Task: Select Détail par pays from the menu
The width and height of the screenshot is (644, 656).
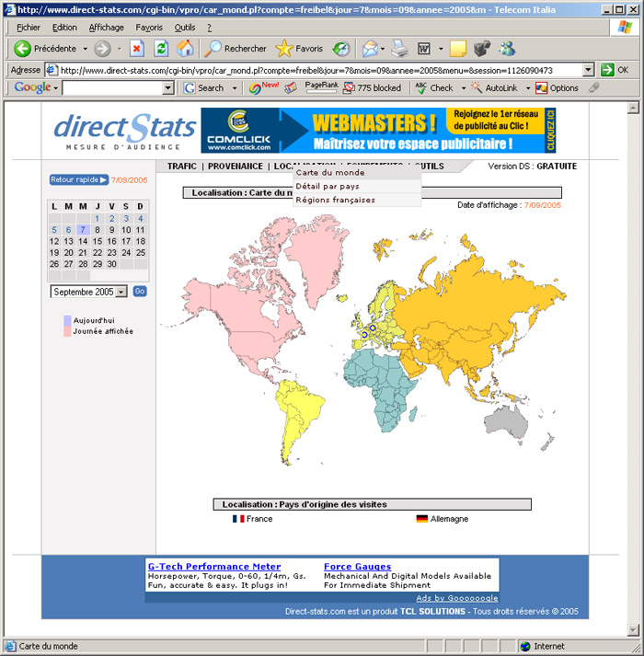Action: 328,186
